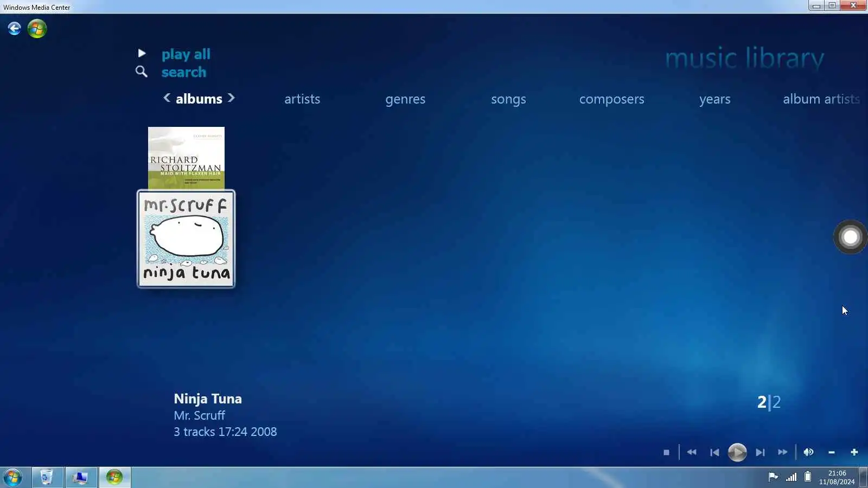Increase volume with the plus button

coord(854,452)
